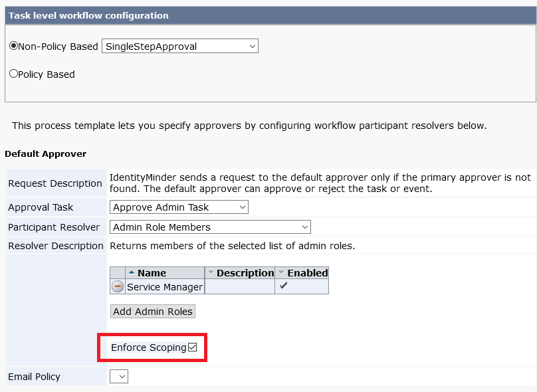Viewport: 537px width, 392px height.
Task: Click the Enabled checkmark for Service Manager
Action: (x=284, y=286)
